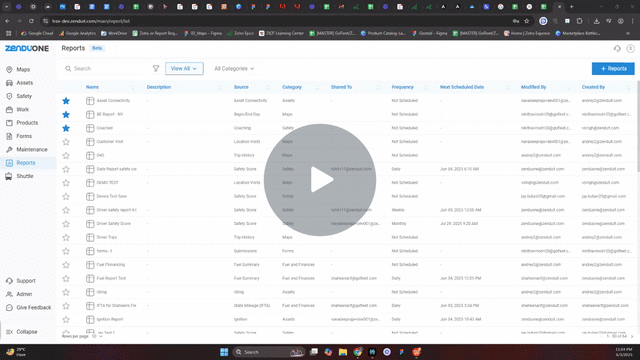Image resolution: width=640 pixels, height=360 pixels.
Task: Click the table icon for DEMO TEST
Action: click(x=90, y=183)
